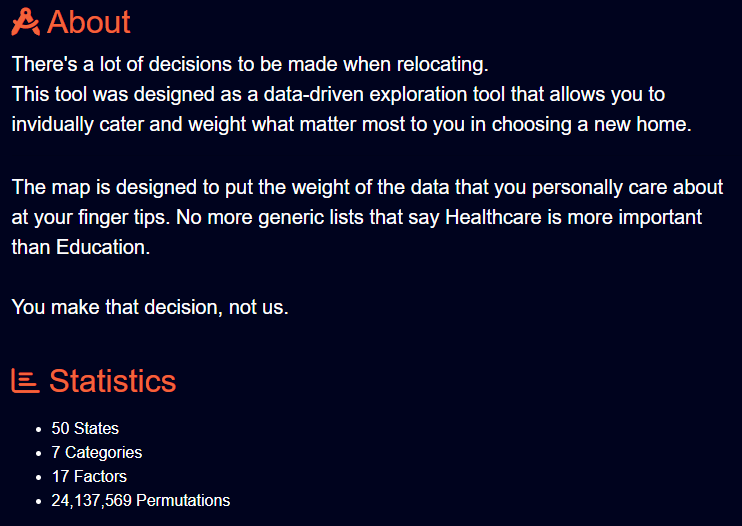This screenshot has width=742, height=526.
Task: Click the bar chart icon beside Statistics
Action: [x=26, y=381]
